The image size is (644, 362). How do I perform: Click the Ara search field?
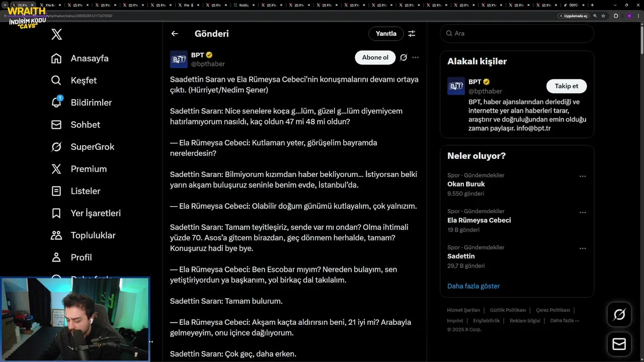point(517,33)
